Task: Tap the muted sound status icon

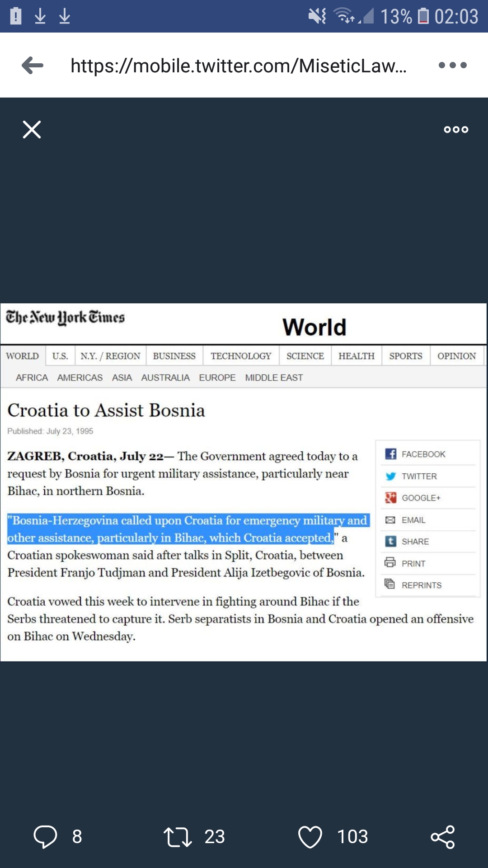Action: pos(317,17)
